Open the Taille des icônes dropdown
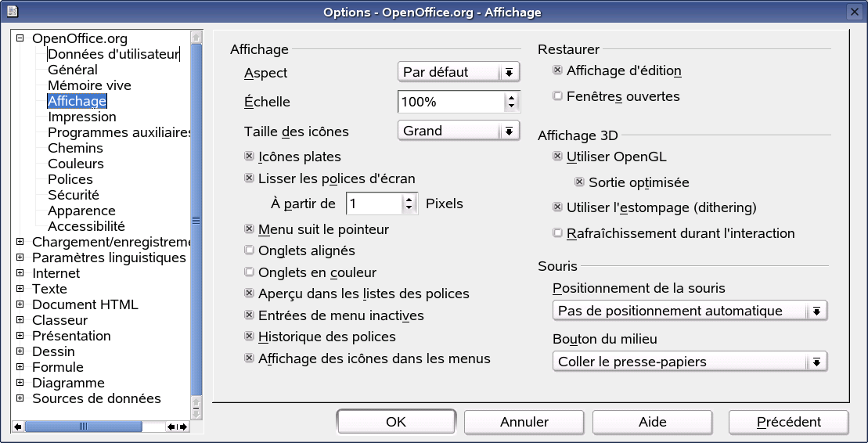 pos(509,131)
